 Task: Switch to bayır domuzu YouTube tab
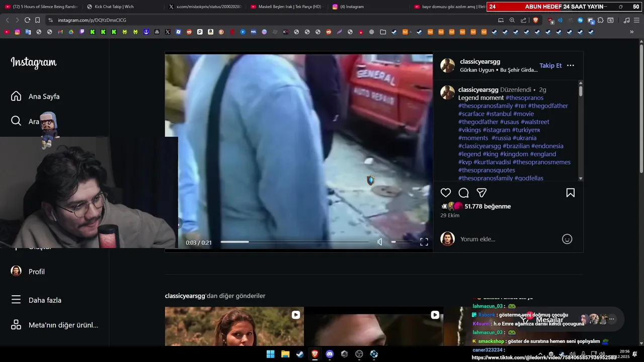click(x=449, y=7)
